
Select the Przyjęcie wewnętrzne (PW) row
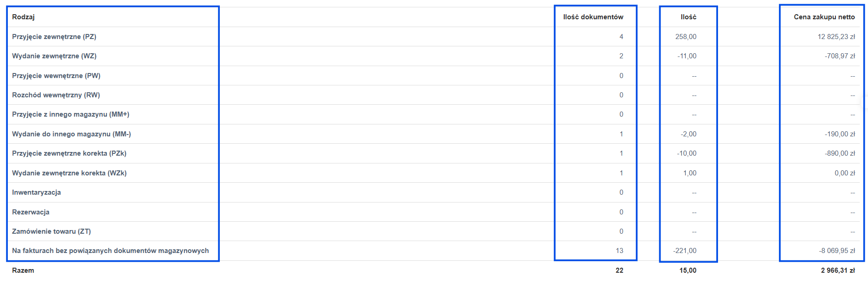434,76
